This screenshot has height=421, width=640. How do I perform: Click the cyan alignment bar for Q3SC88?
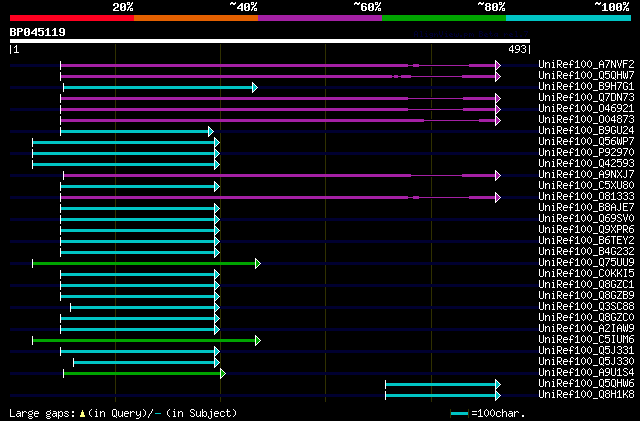[143, 307]
